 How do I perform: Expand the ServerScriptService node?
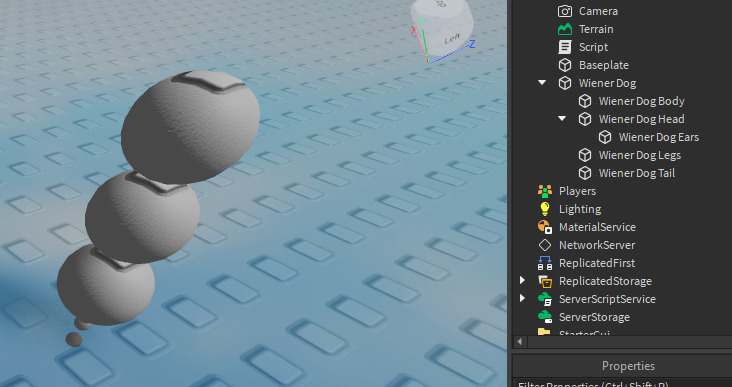click(x=522, y=298)
